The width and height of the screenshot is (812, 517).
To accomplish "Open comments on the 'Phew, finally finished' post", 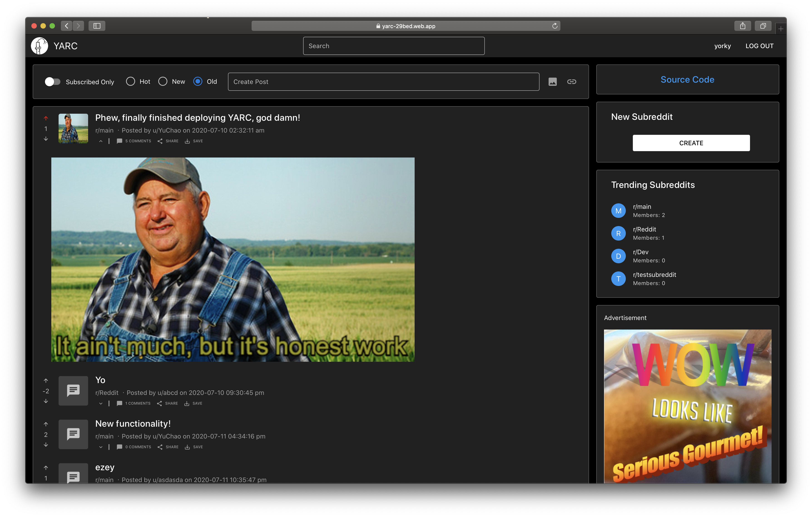I will (134, 141).
